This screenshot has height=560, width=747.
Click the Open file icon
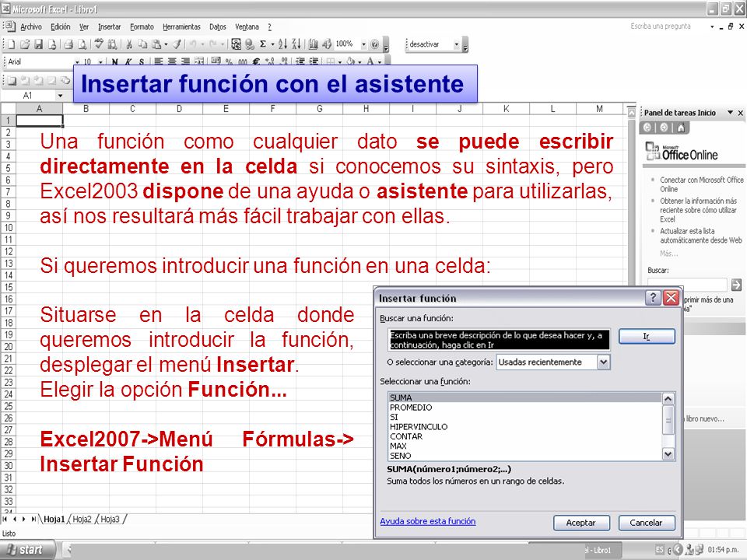(x=25, y=44)
